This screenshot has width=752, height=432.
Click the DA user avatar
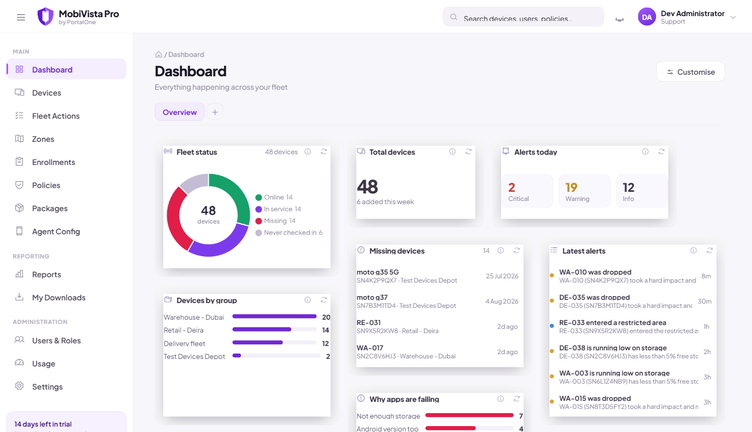click(646, 17)
